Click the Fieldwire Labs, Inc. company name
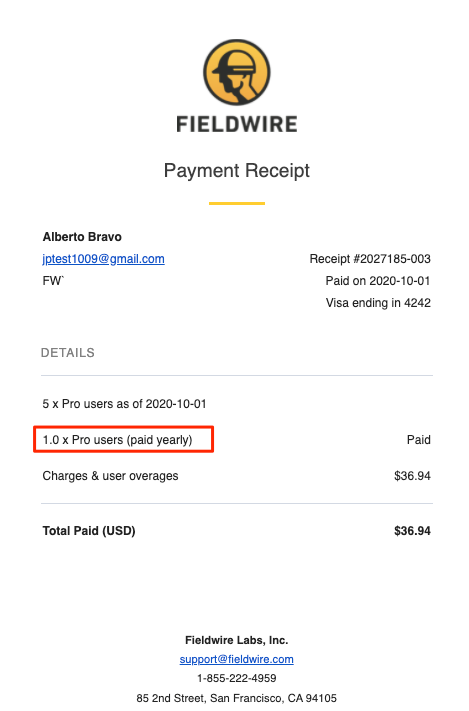 236,640
